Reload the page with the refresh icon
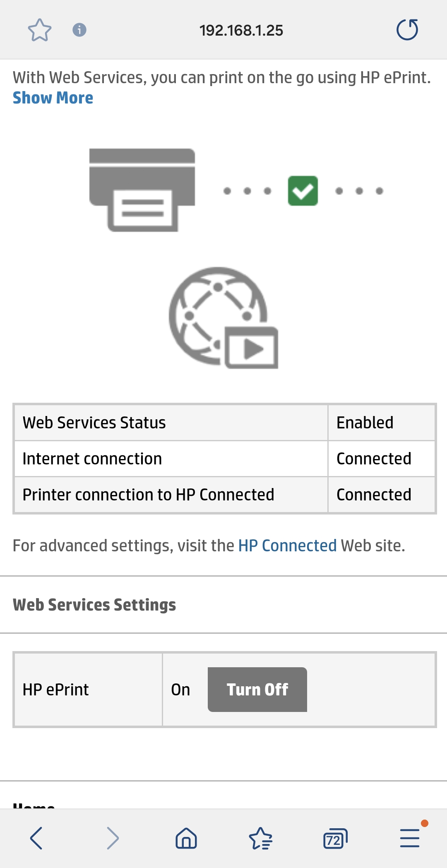The height and width of the screenshot is (868, 447). coord(407,30)
